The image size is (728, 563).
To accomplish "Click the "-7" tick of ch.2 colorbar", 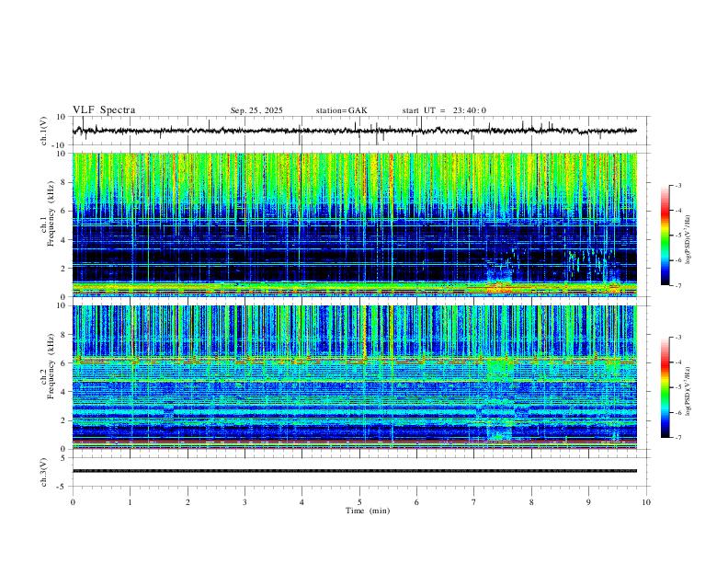I will [x=678, y=438].
